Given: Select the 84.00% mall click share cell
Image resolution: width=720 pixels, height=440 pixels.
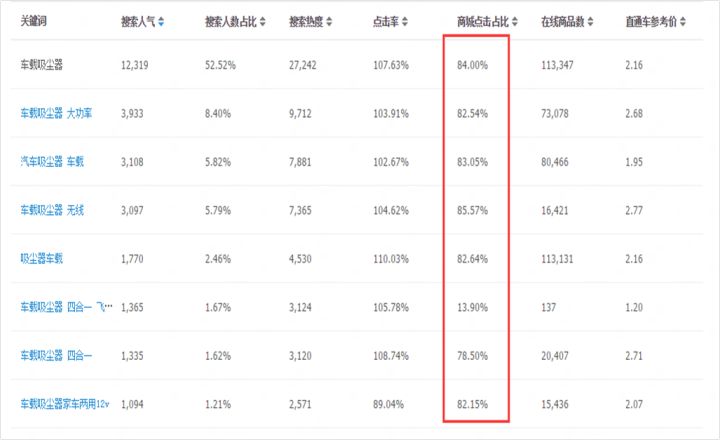Looking at the screenshot, I should [x=473, y=65].
